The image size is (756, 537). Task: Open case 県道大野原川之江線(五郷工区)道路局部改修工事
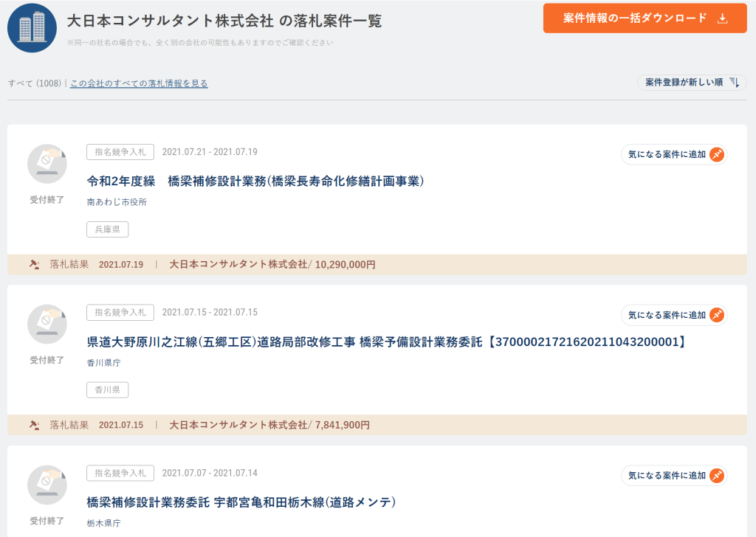(387, 342)
